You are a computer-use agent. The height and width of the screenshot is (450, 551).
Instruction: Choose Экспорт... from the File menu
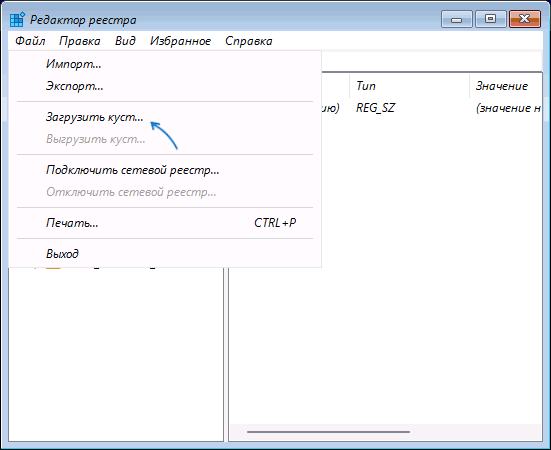165,86
